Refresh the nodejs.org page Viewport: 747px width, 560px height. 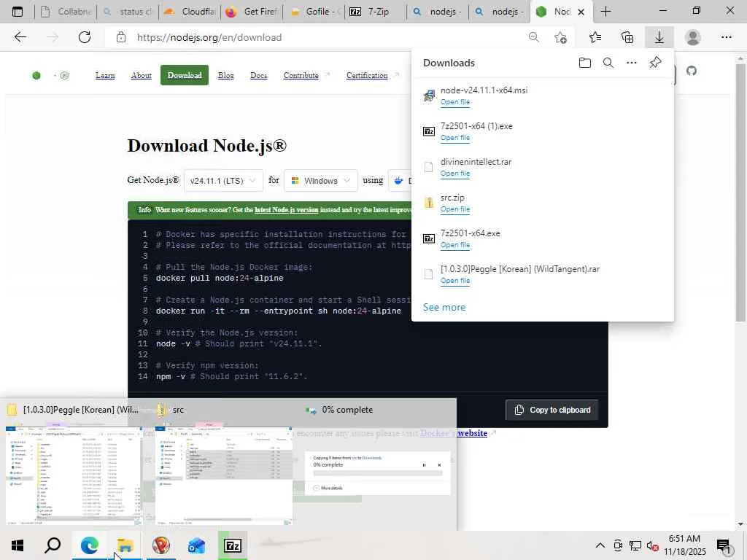[85, 37]
